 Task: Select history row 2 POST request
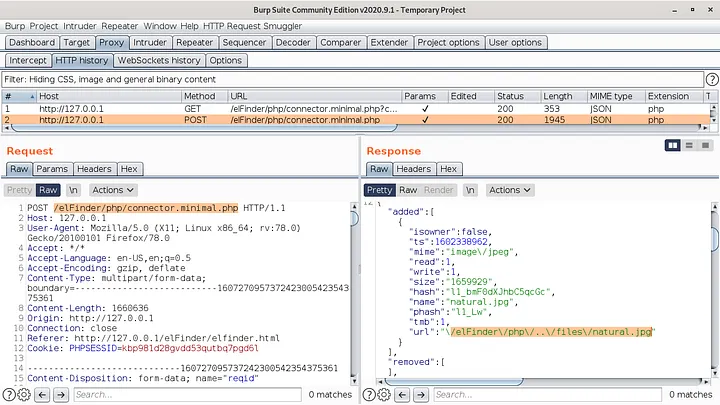click(x=356, y=120)
